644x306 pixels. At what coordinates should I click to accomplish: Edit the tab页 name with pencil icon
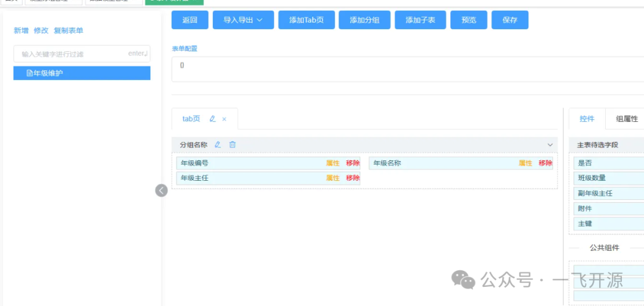pyautogui.click(x=212, y=119)
